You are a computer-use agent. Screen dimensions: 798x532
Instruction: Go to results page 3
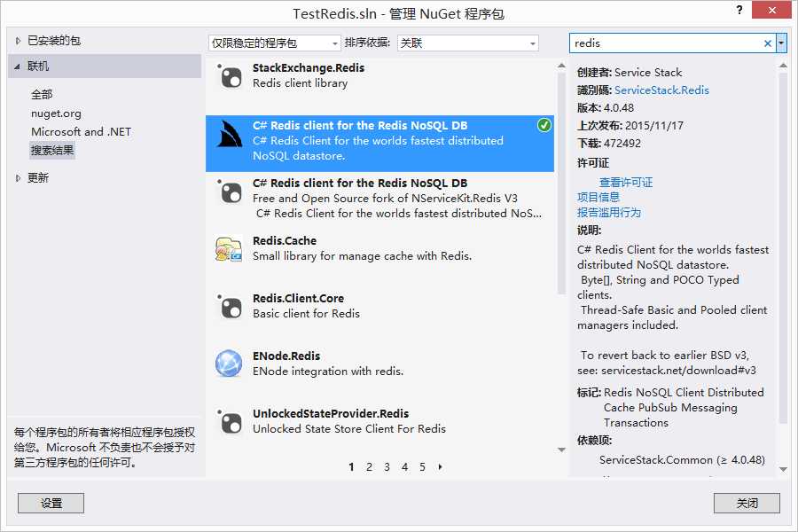click(x=387, y=467)
